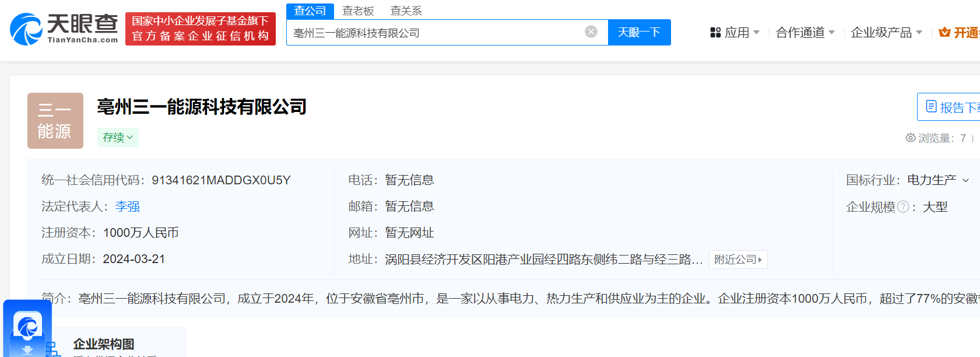Expand the 国标行业 电力生产 chevron
980x357 pixels.
tap(965, 181)
